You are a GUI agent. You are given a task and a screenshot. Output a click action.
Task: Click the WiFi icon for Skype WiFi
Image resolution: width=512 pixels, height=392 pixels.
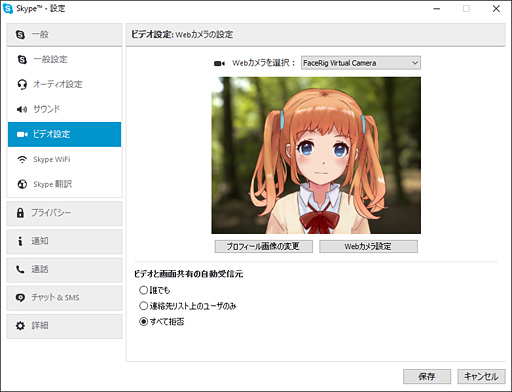click(x=22, y=159)
